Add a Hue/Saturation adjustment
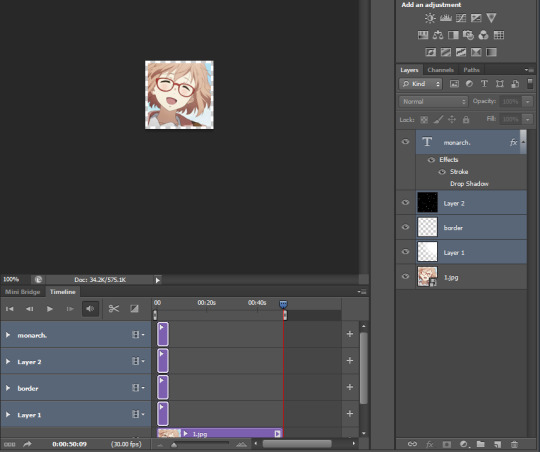This screenshot has width=540, height=452. coord(423,35)
